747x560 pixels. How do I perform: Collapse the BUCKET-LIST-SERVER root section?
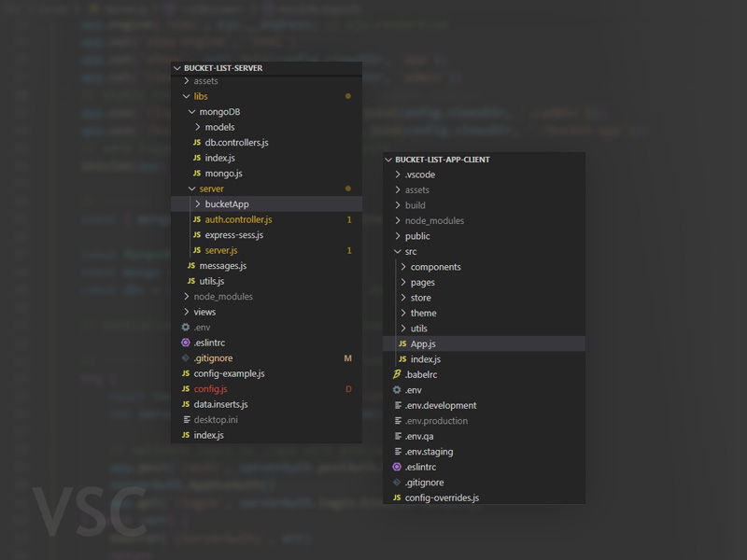tap(178, 68)
